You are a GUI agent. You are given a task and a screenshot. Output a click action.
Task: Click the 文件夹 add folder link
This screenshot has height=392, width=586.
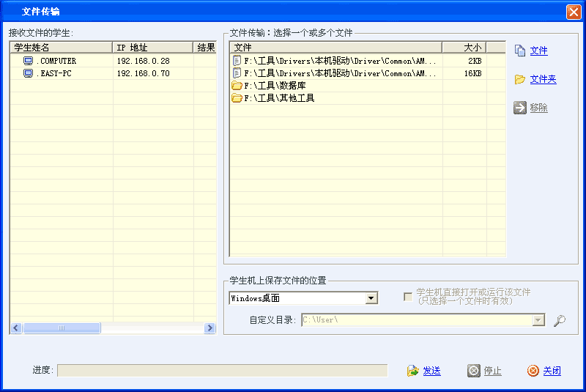[543, 79]
